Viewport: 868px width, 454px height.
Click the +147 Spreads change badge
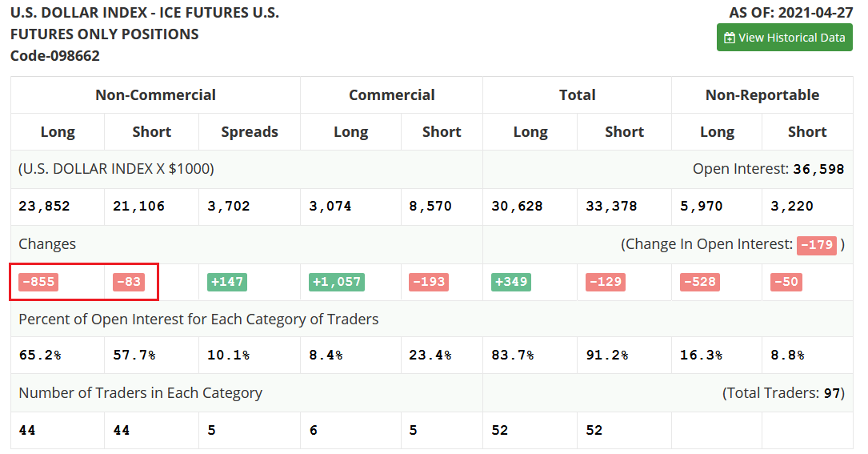point(227,282)
